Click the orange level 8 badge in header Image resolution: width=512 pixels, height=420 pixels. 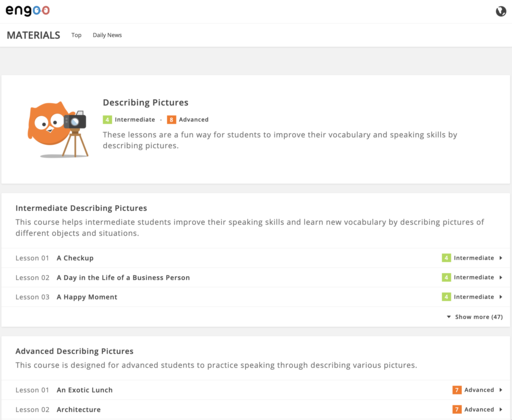171,120
